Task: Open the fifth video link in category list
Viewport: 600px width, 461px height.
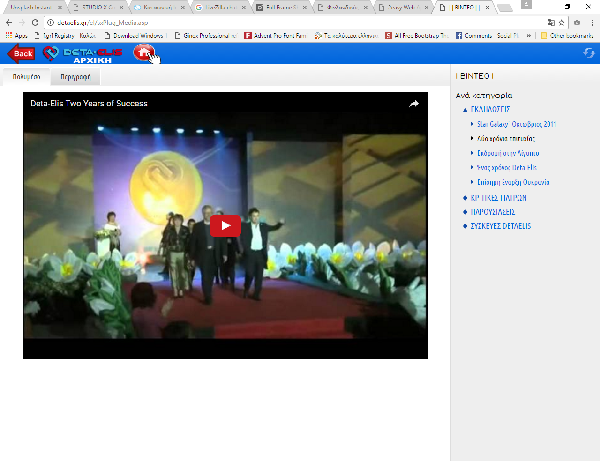Action: [513, 182]
